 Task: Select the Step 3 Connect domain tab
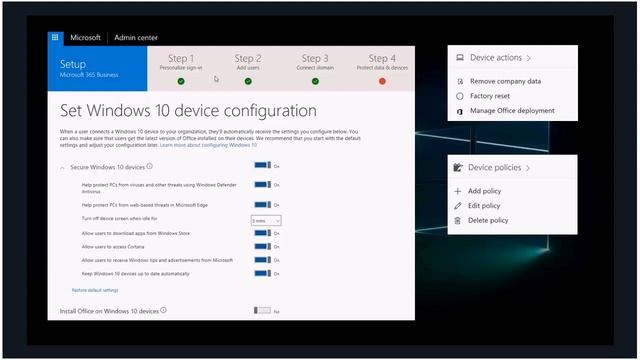tap(315, 69)
